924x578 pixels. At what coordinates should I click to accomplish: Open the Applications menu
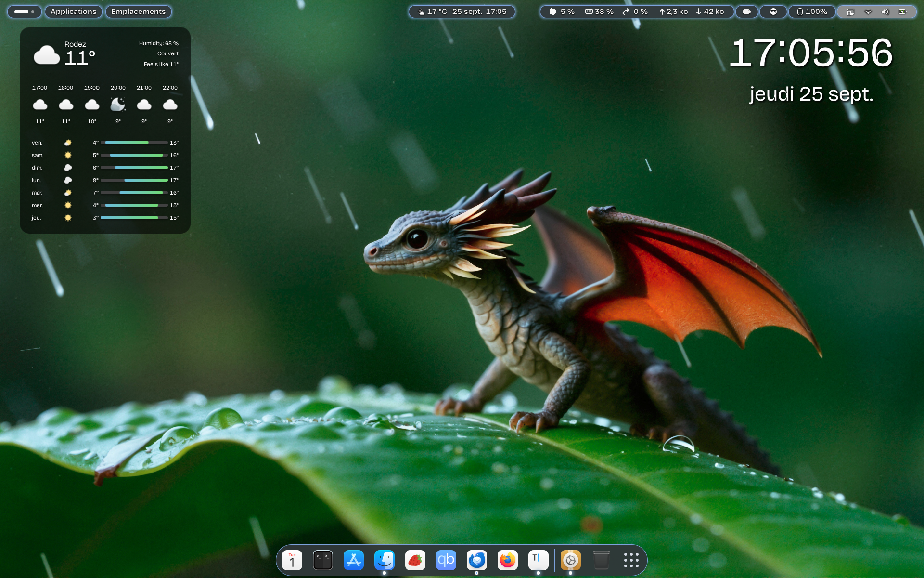pos(73,12)
